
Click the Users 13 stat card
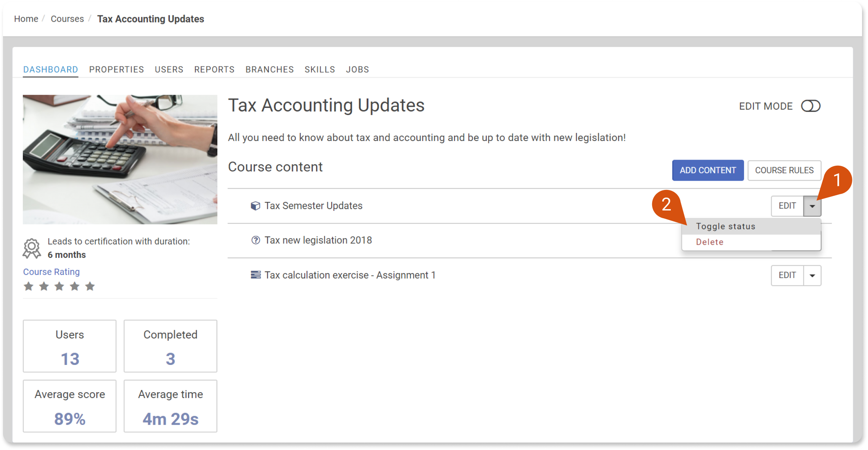pos(69,346)
